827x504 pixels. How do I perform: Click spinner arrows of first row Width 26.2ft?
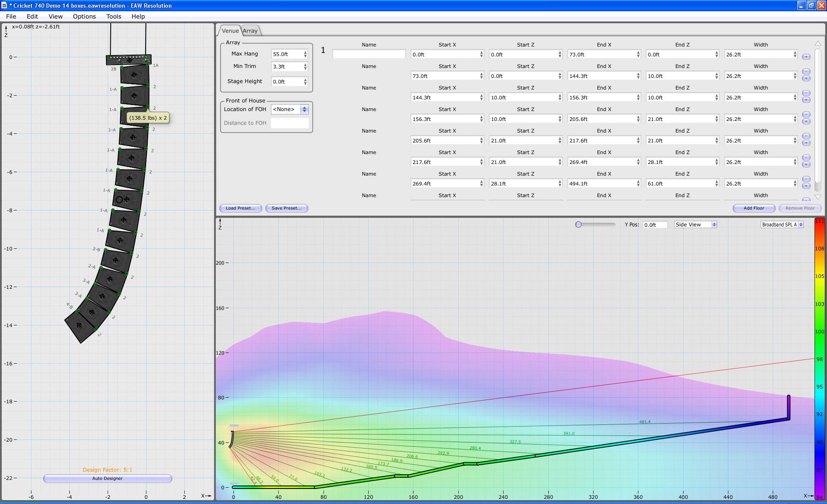click(795, 55)
